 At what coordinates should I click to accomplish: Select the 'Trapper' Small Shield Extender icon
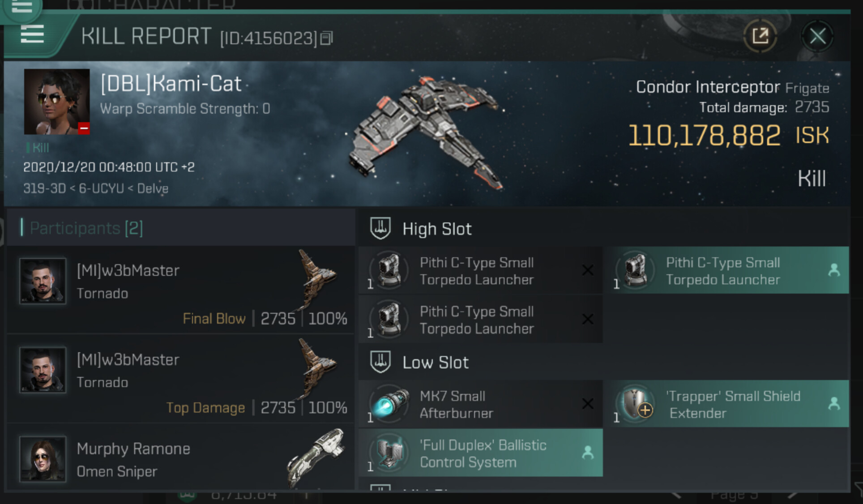pos(636,404)
